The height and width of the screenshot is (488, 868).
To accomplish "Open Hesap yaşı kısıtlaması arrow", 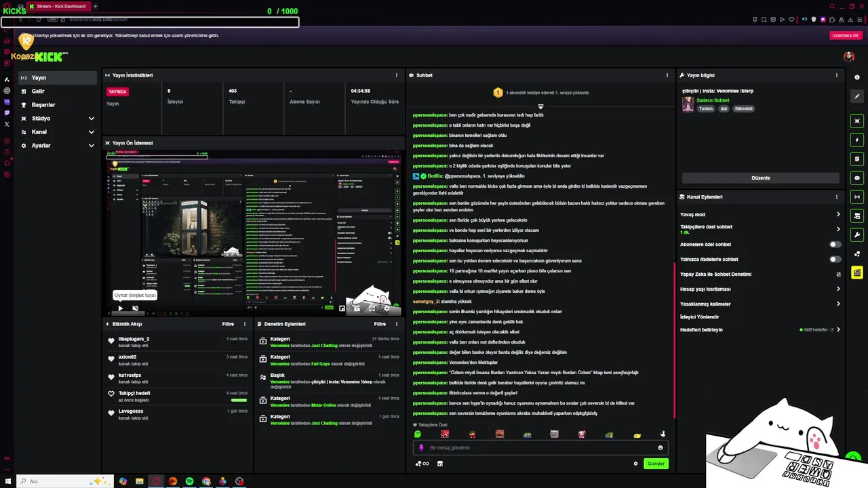I will click(838, 289).
